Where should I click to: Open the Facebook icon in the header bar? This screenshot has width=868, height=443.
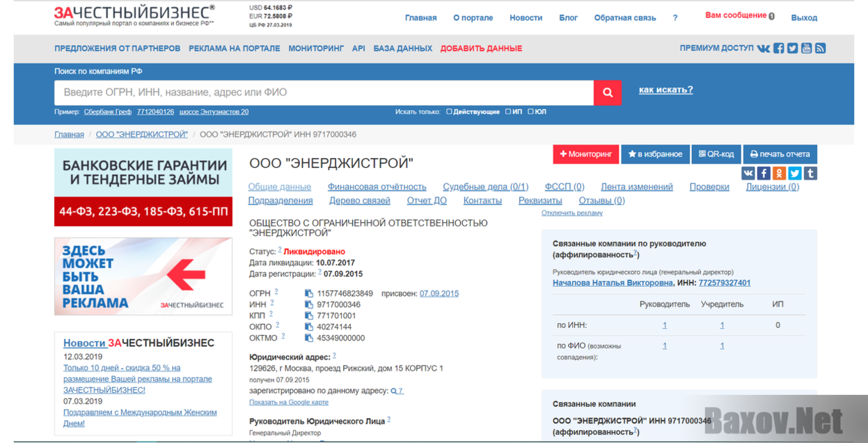[x=778, y=49]
